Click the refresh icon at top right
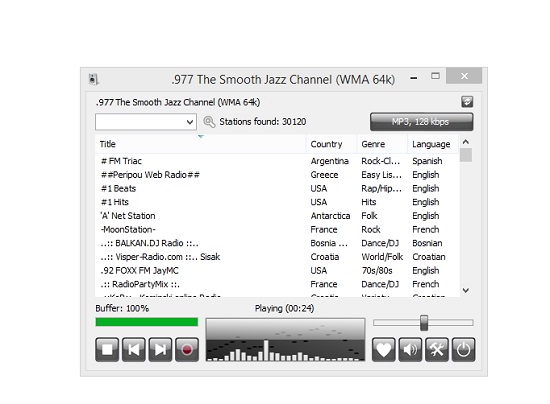The height and width of the screenshot is (404, 550). (x=467, y=102)
